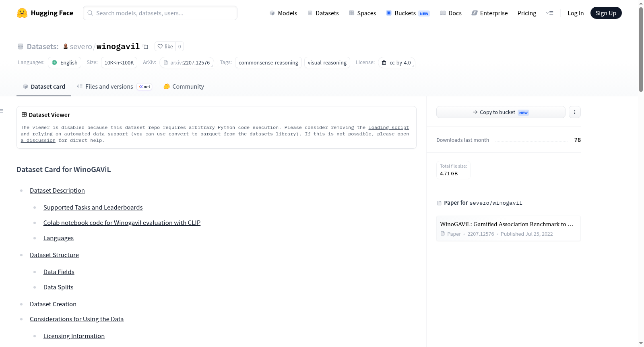The width and height of the screenshot is (644, 347).
Task: Open the extra navigation menu icon
Action: coord(549,13)
